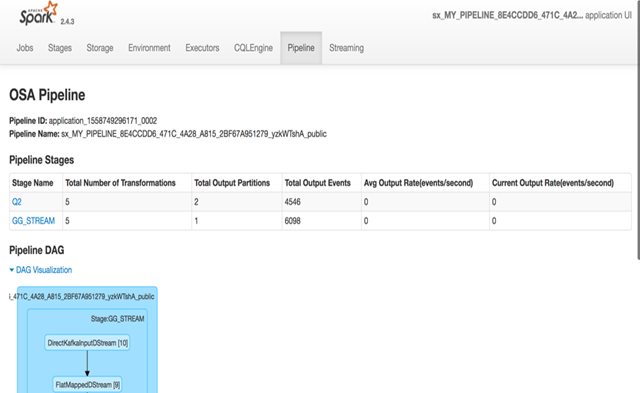The image size is (640, 393).
Task: Click the pipeline name label atop the DAG
Action: 82,297
